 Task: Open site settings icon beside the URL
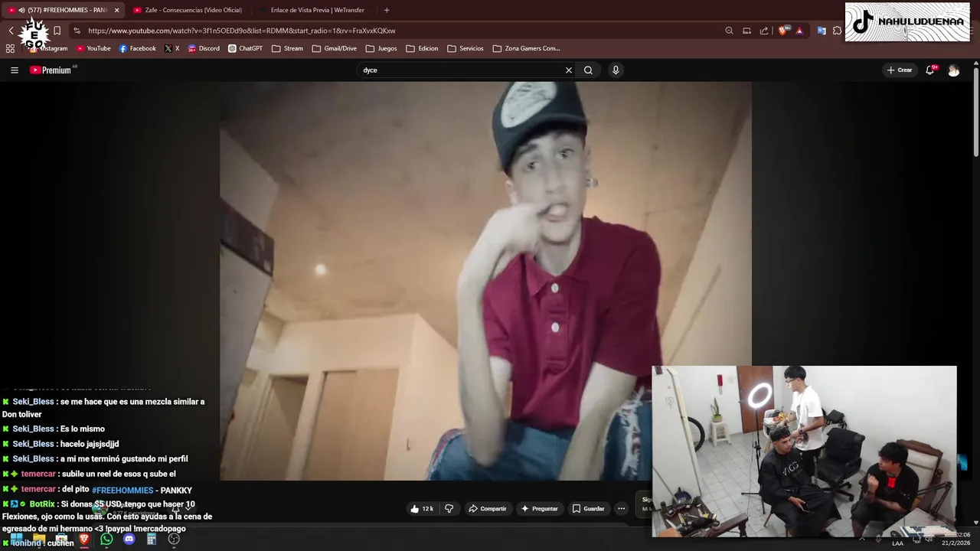coord(77,31)
